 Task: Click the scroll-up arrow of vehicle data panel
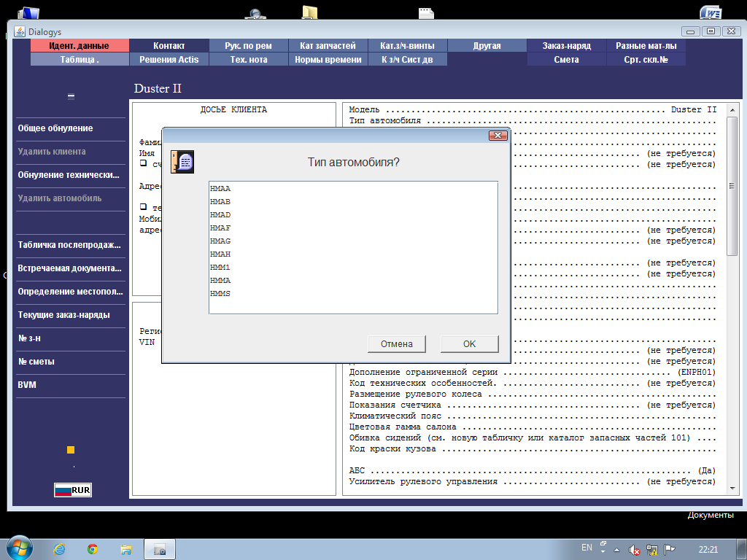coord(732,110)
